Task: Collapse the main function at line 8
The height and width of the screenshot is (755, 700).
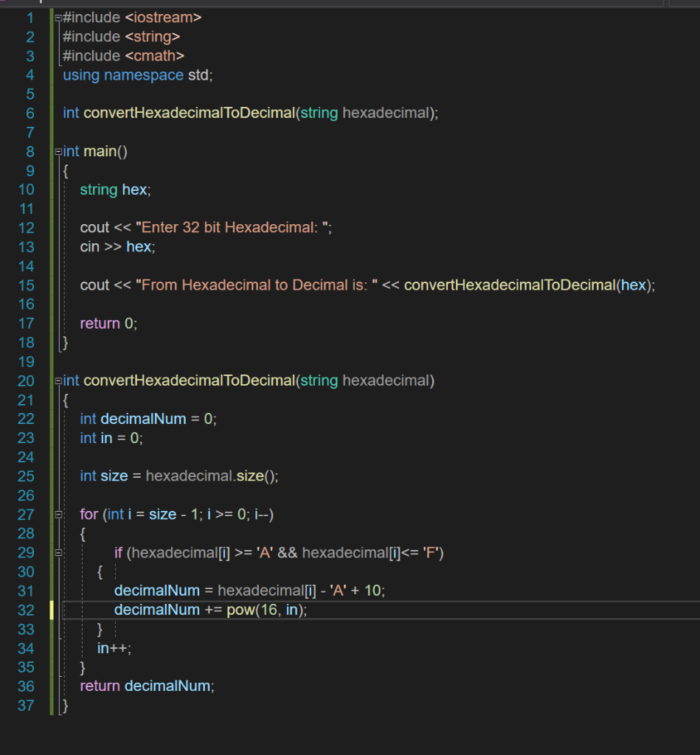Action: (57, 151)
